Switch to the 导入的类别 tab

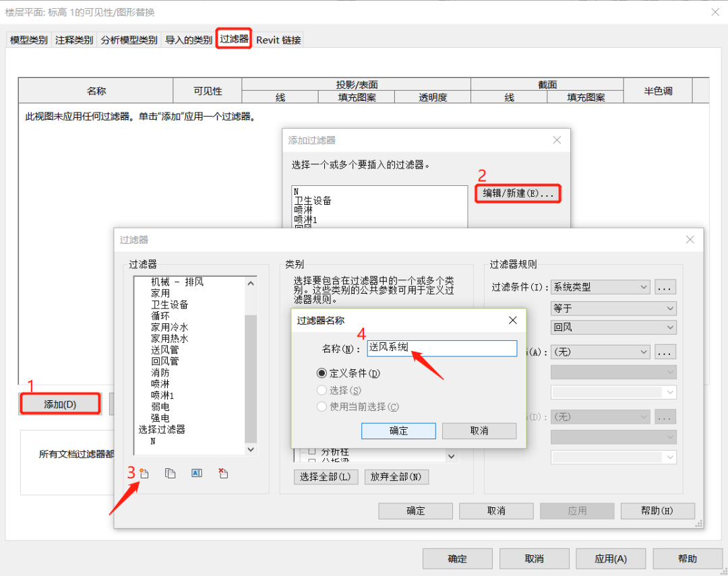[189, 40]
